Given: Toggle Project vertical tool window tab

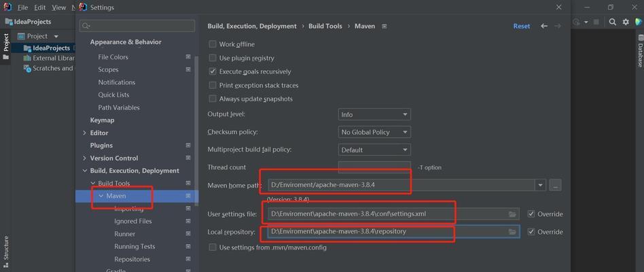Looking at the screenshot, I should tap(5, 46).
